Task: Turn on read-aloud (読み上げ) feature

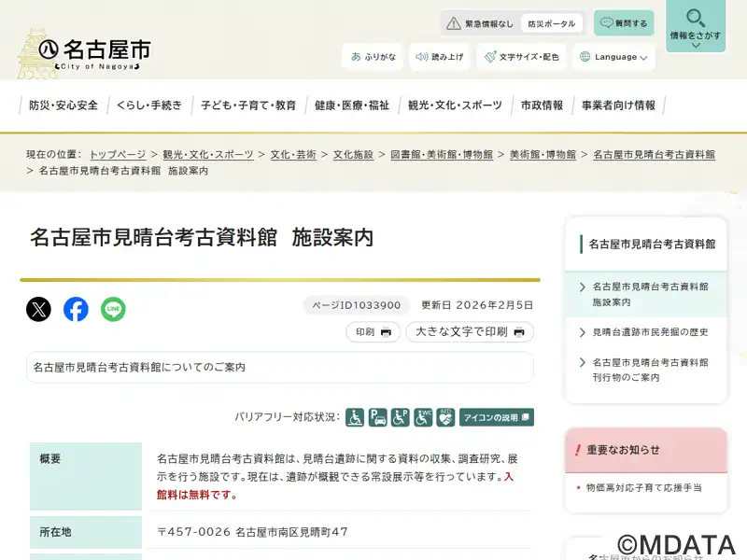Action: [x=439, y=57]
